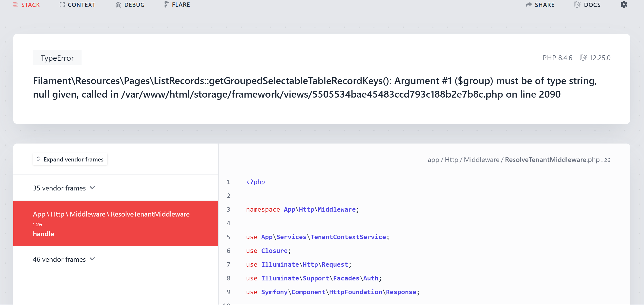Select the ResolveTenantMiddleware handle frame
644x305 pixels.
[116, 223]
